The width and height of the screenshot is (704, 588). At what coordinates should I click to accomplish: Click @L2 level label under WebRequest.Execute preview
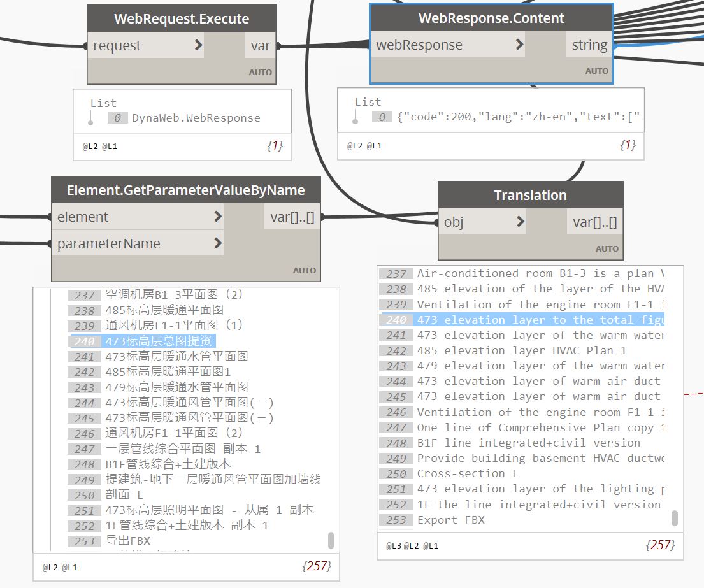90,147
